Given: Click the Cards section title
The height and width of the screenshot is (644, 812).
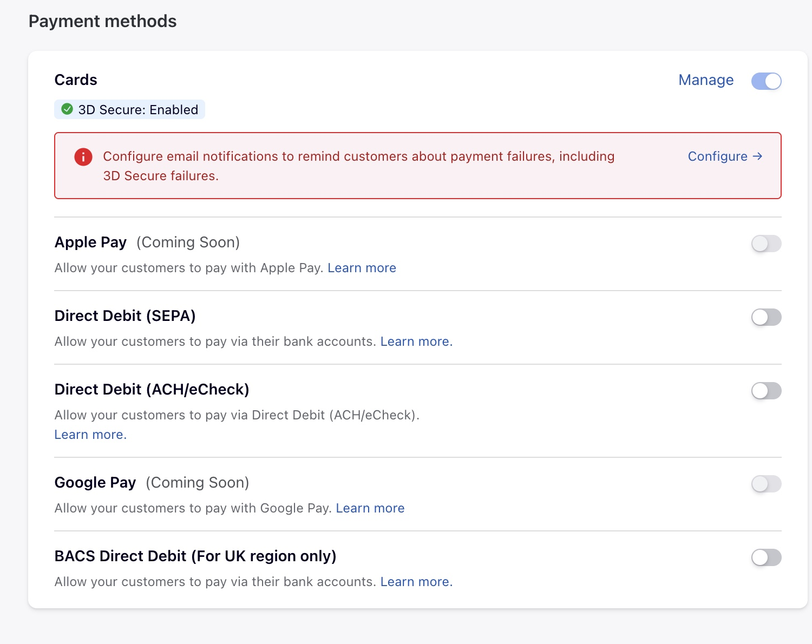Looking at the screenshot, I should (x=76, y=80).
